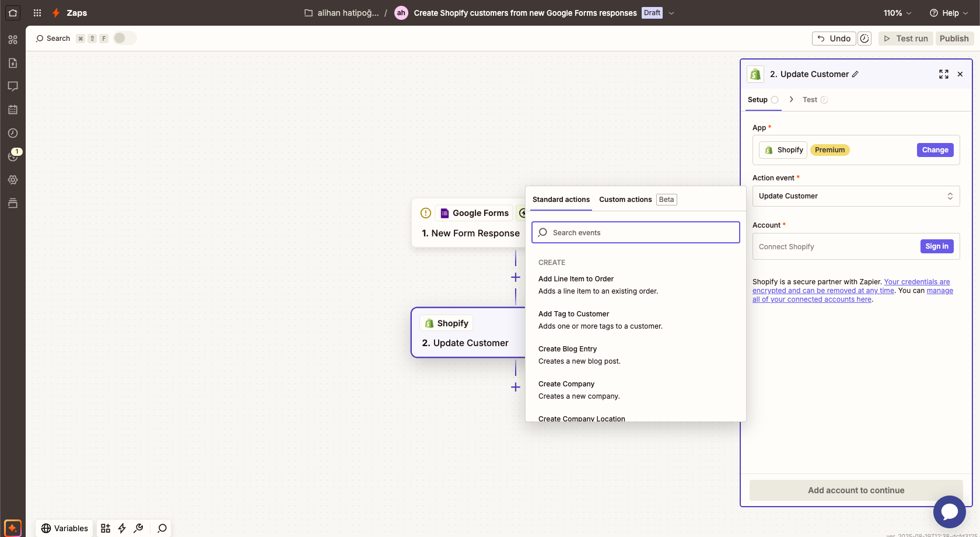Open the comments icon in left sidebar

tap(13, 86)
